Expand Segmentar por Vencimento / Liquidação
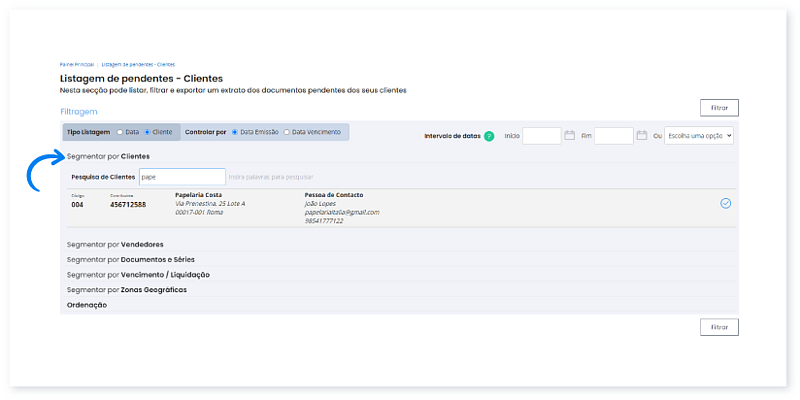Image resolution: width=800 pixels, height=400 pixels. click(138, 274)
